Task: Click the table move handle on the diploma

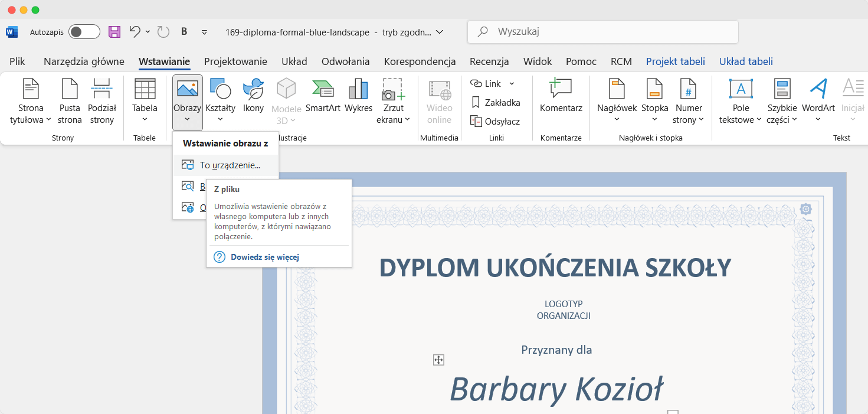Action: [x=438, y=360]
